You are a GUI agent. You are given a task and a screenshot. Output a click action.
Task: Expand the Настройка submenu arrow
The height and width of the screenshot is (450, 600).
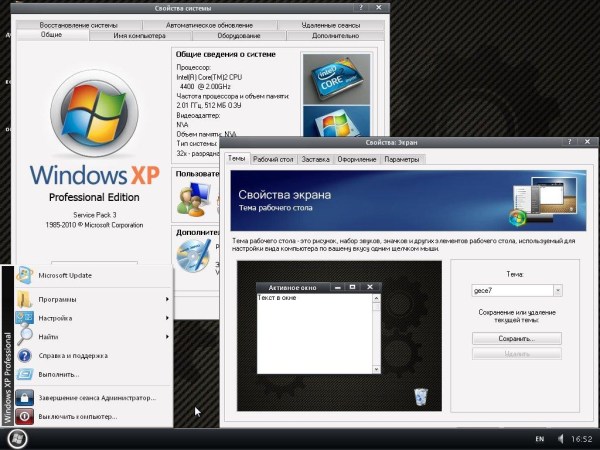(x=167, y=318)
